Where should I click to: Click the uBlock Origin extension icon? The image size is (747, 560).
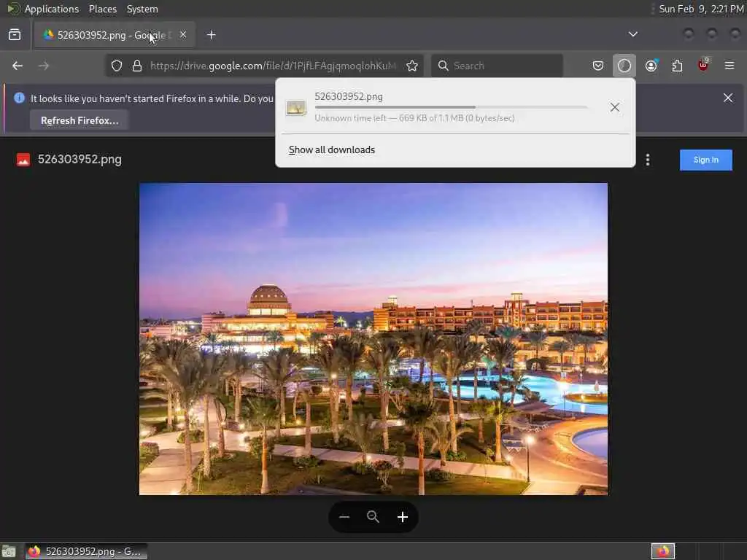[703, 65]
